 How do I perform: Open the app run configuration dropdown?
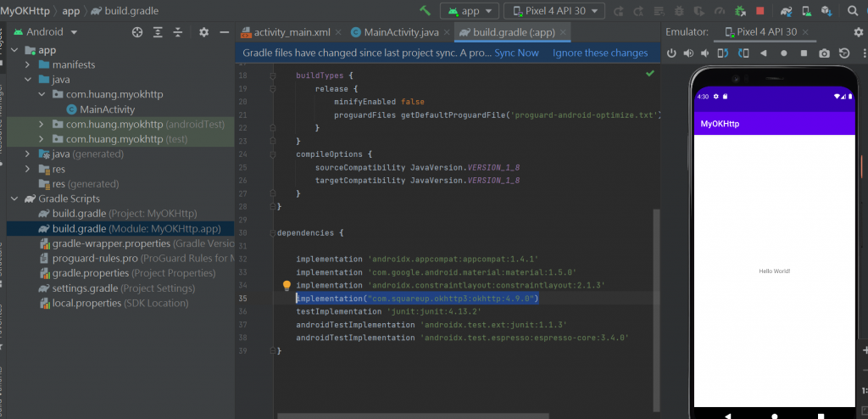click(x=469, y=11)
